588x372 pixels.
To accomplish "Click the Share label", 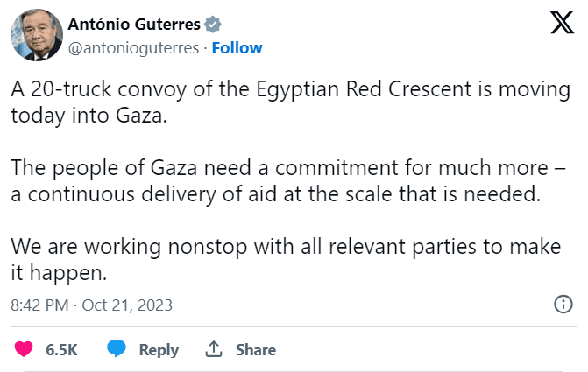I will pos(256,350).
